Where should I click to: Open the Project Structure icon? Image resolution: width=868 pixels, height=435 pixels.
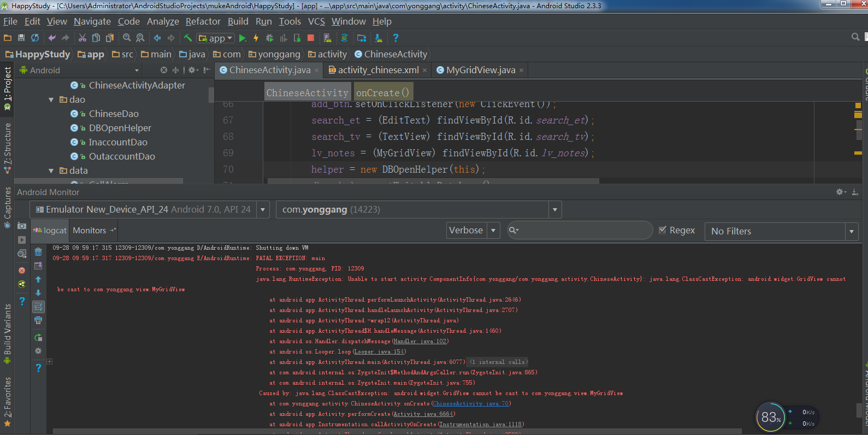362,38
